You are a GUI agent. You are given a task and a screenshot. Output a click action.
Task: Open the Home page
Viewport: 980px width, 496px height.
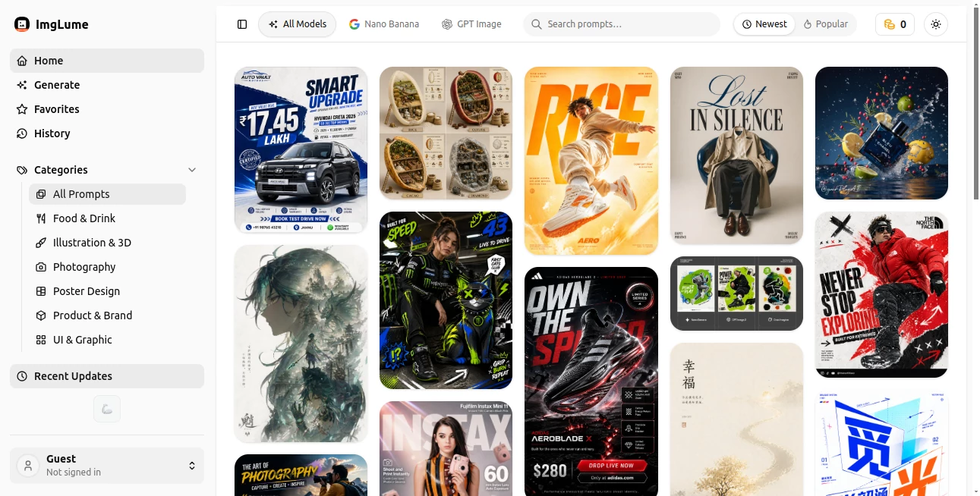pyautogui.click(x=107, y=61)
